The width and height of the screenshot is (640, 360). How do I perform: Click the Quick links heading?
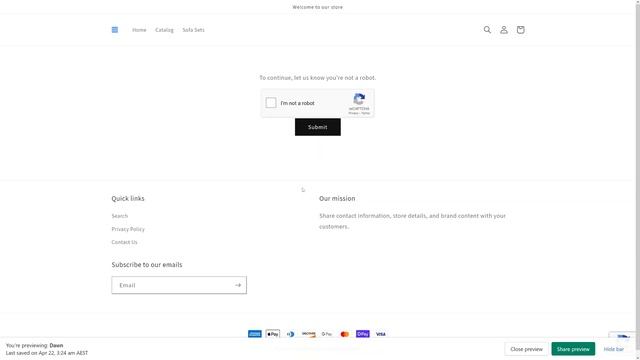tap(128, 198)
